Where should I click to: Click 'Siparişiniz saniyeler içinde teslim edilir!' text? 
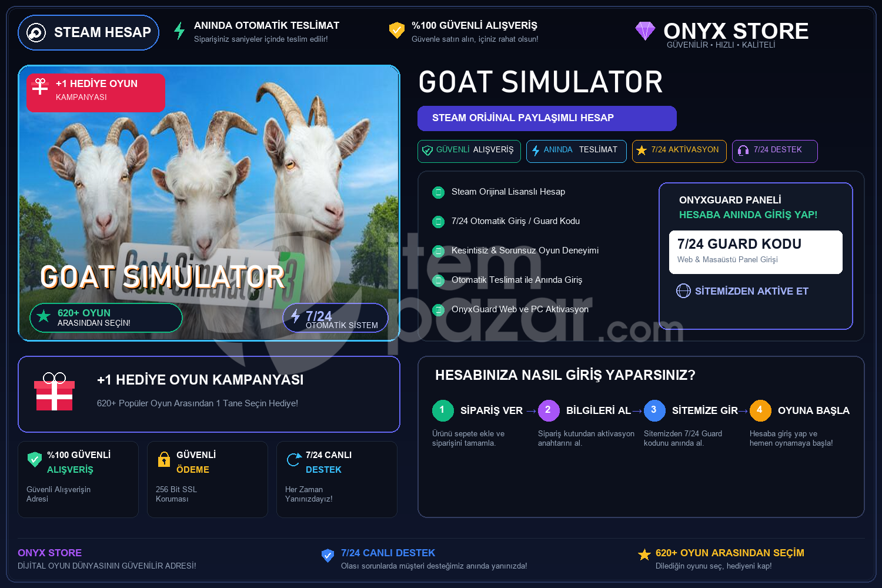[261, 39]
